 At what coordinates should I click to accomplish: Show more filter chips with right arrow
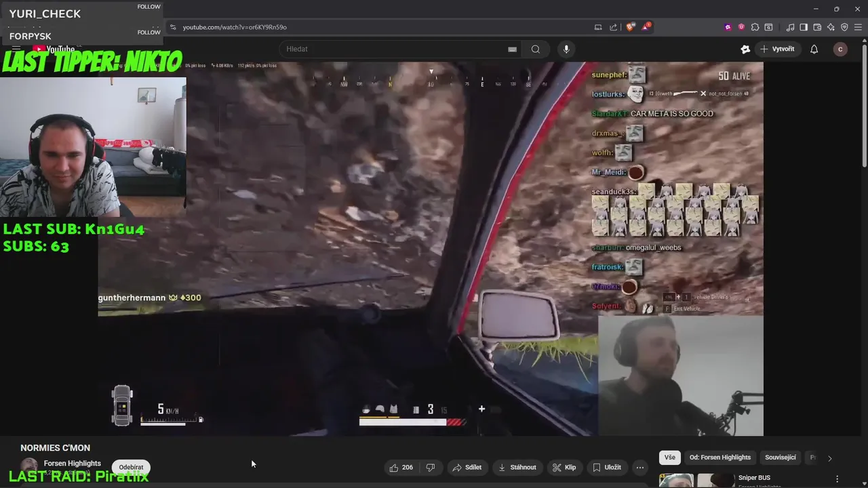[829, 458]
